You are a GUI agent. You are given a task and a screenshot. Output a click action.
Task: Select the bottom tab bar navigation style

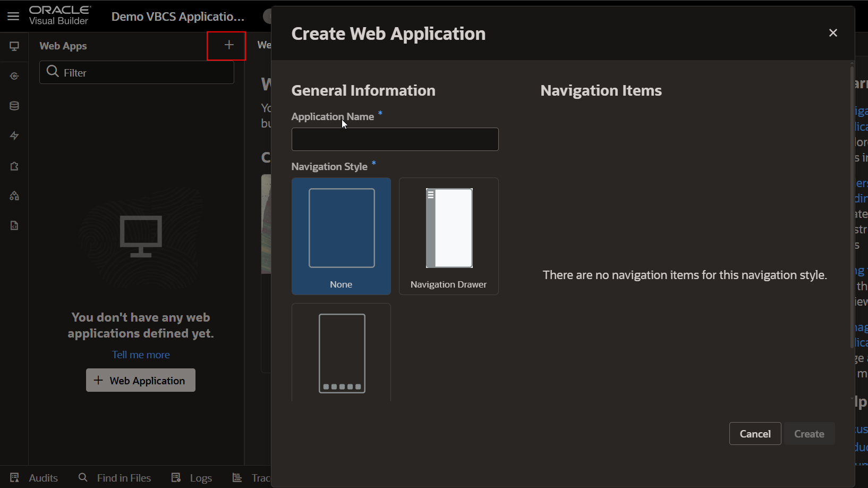[341, 352]
